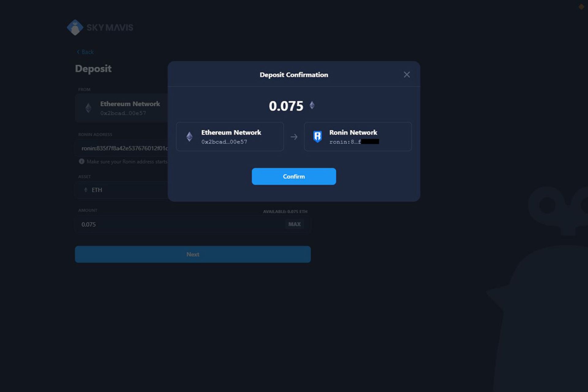Click the arrow between the network cards
The image size is (588, 392).
[294, 137]
